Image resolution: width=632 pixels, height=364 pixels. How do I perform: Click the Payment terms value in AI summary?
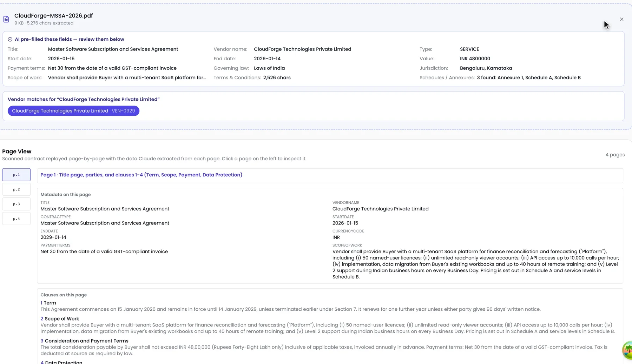112,68
